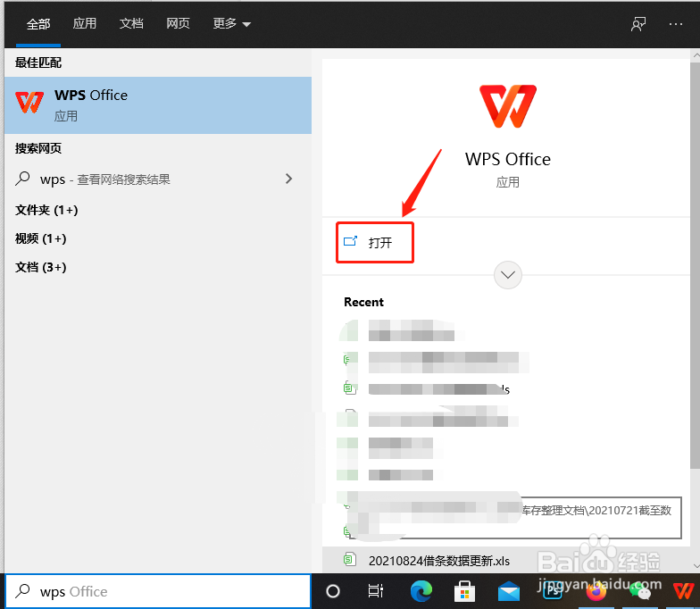The width and height of the screenshot is (700, 609).
Task: Click the preview pane vertical scrollbar
Action: click(x=695, y=266)
